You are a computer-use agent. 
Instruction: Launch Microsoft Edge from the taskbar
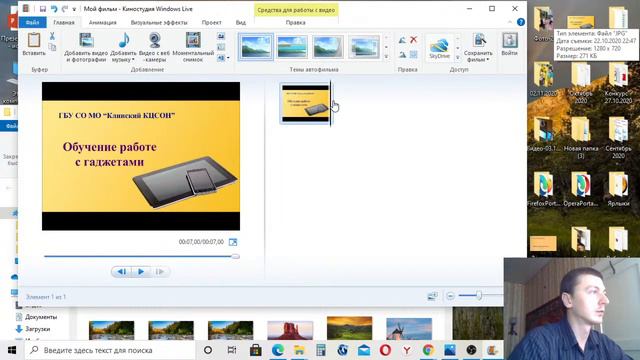[278, 350]
